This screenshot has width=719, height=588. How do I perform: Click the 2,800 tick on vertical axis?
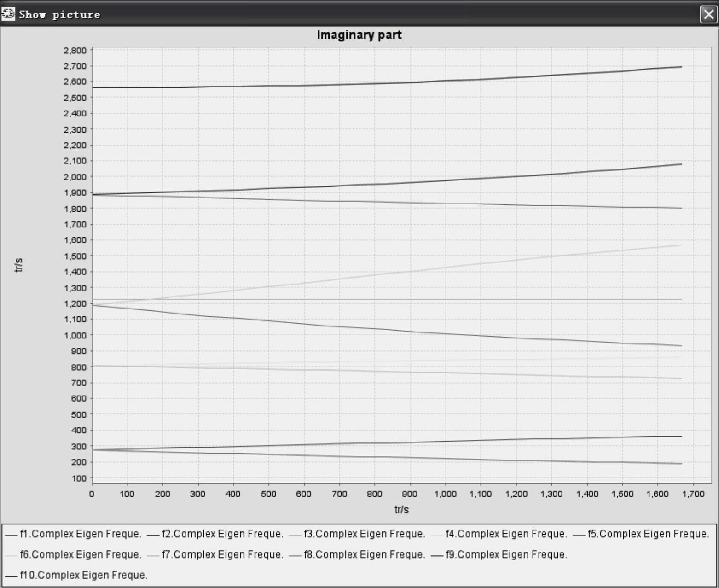[x=75, y=51]
